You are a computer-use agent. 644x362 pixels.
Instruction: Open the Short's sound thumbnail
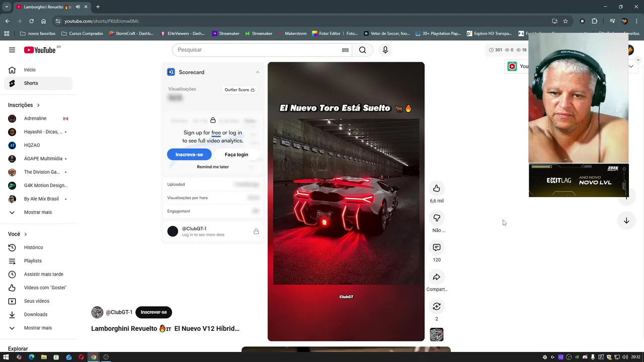[437, 334]
